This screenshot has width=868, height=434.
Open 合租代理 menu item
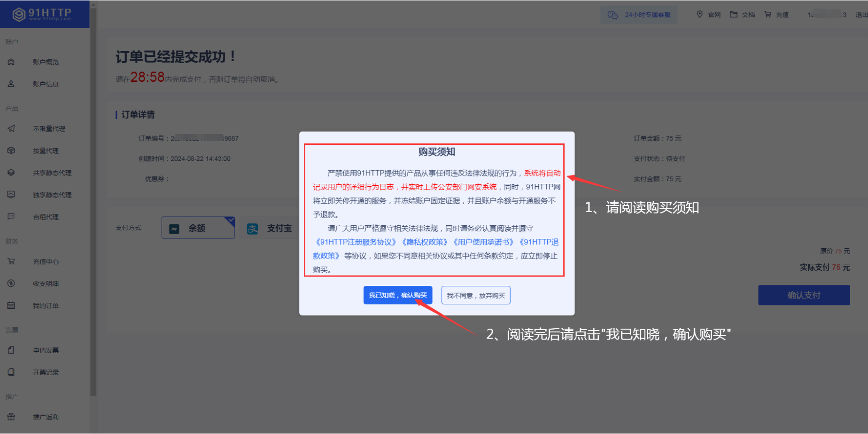pos(46,217)
